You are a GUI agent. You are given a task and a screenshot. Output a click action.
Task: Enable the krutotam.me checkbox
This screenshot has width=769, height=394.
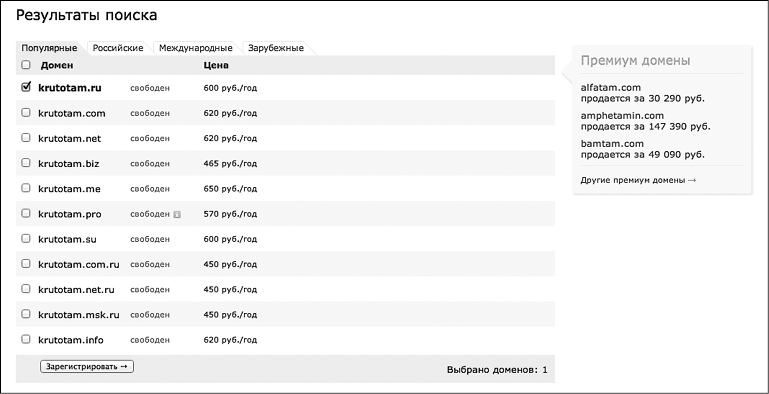point(26,188)
